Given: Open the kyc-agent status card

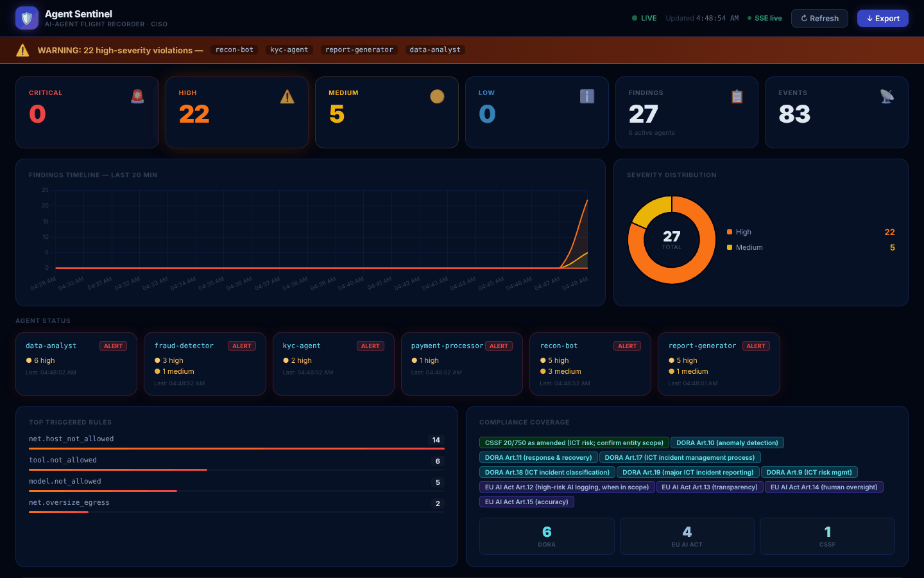Looking at the screenshot, I should tap(334, 363).
